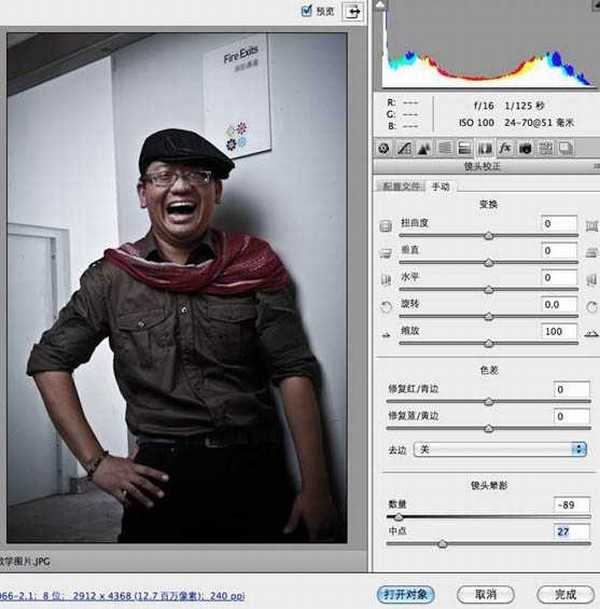Viewport: 600px width, 609px height.
Task: Click the 修复蓝/黄边 slider handle
Action: coord(489,428)
